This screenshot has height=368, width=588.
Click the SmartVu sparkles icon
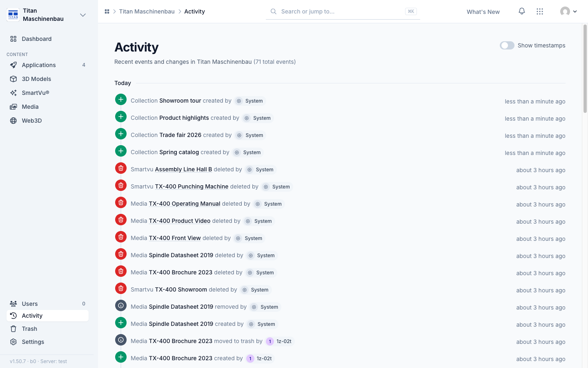click(x=13, y=93)
